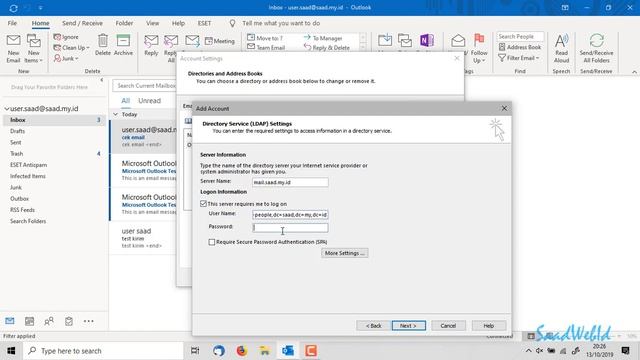Switch to Tasks view icon
The width and height of the screenshot is (640, 360).
pos(69,321)
